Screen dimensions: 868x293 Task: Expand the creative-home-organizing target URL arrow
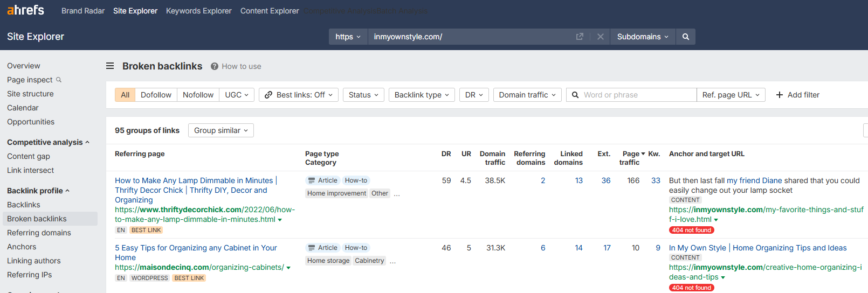723,277
